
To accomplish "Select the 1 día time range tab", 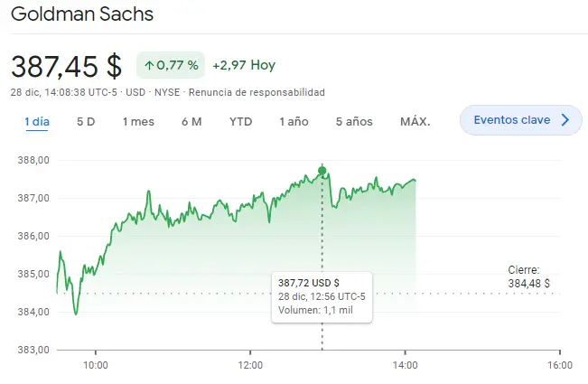I will (37, 121).
